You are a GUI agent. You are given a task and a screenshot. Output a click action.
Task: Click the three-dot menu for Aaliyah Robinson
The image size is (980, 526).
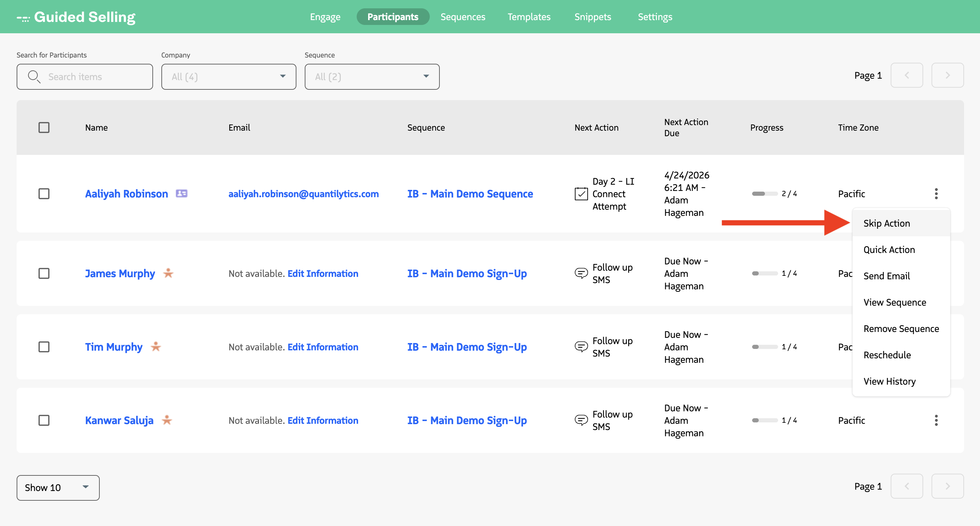(x=936, y=193)
